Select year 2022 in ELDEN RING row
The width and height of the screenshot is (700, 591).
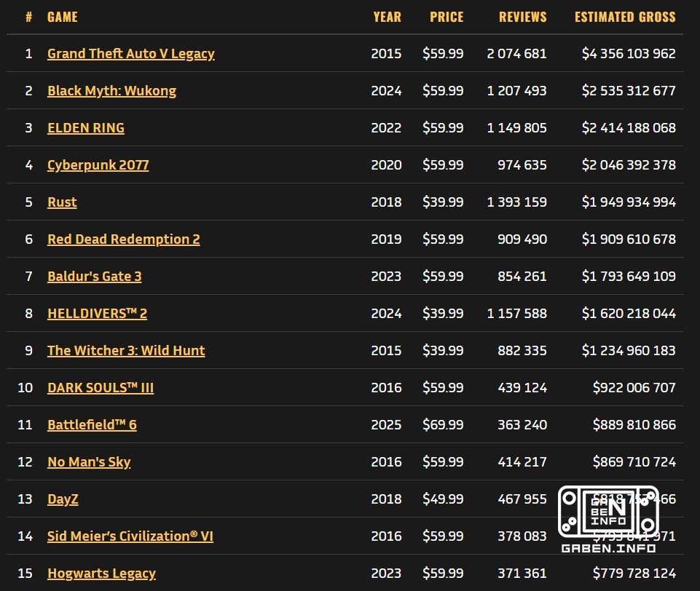click(x=386, y=127)
